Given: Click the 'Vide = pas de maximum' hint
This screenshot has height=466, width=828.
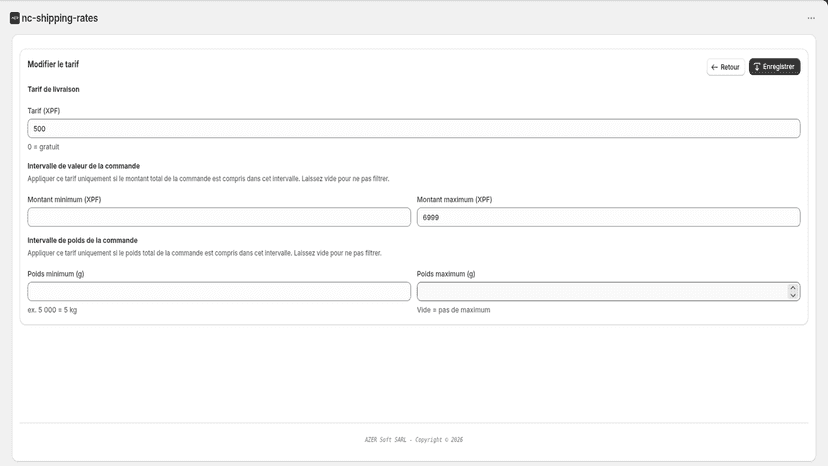Looking at the screenshot, I should click(x=454, y=310).
